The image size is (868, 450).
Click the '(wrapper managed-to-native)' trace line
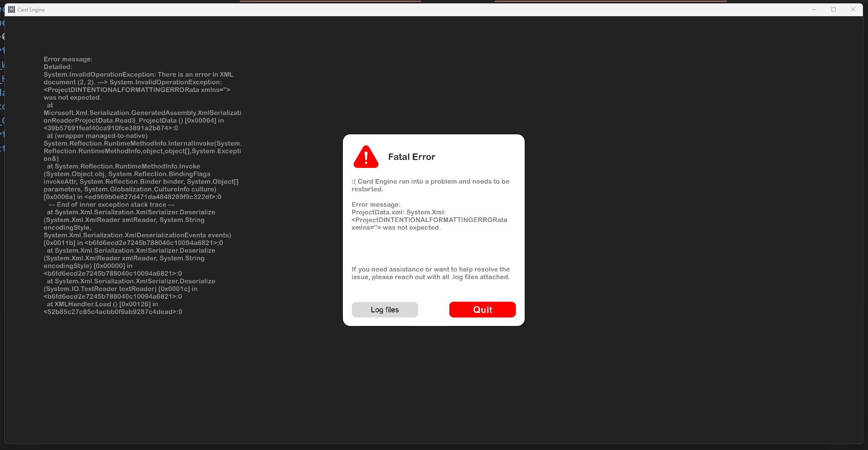pyautogui.click(x=97, y=136)
